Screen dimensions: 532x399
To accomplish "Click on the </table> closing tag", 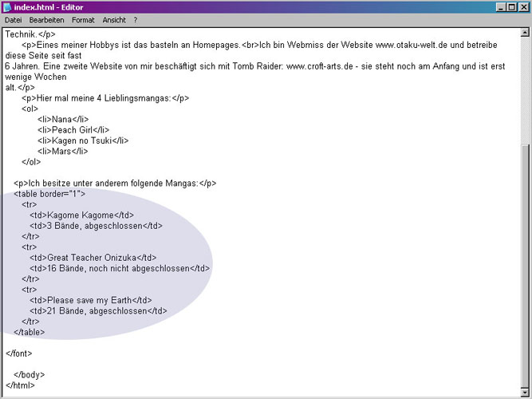I will click(x=30, y=332).
